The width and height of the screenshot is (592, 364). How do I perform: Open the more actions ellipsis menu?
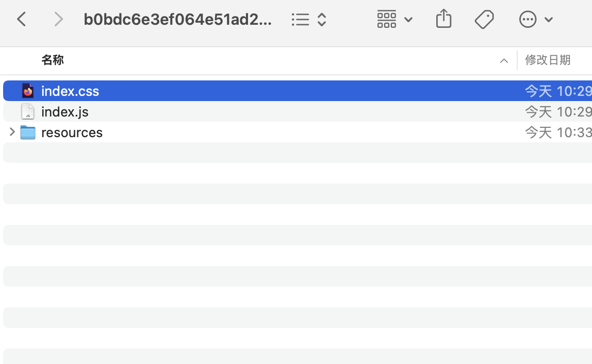tap(528, 19)
